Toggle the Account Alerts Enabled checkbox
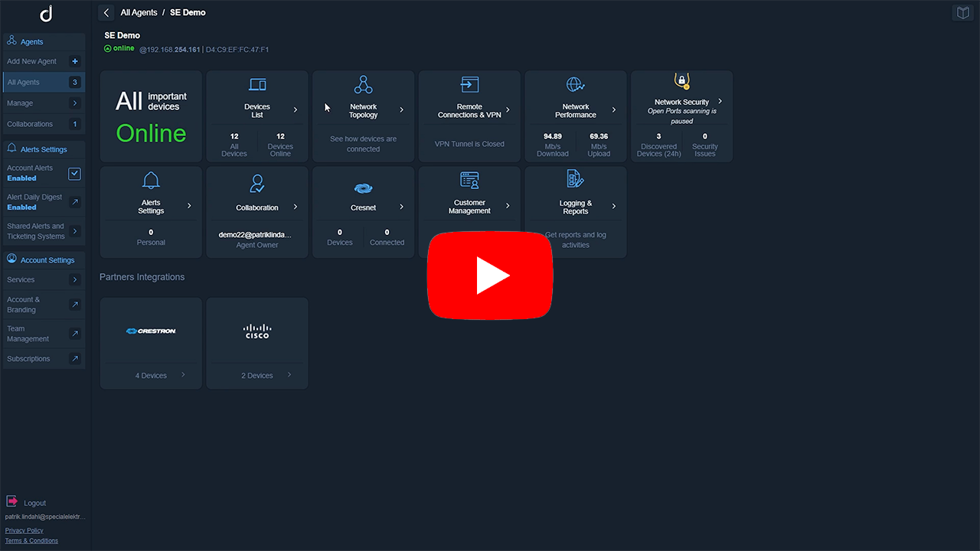Screen dimensions: 980x551 pyautogui.click(x=74, y=174)
